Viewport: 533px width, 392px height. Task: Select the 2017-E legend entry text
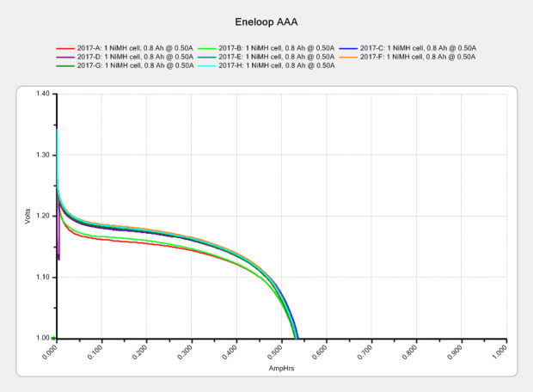pyautogui.click(x=276, y=57)
